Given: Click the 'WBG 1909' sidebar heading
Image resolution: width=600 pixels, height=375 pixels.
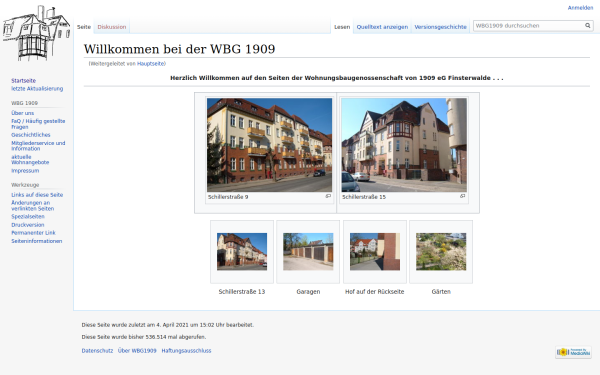Looking at the screenshot, I should tap(24, 103).
